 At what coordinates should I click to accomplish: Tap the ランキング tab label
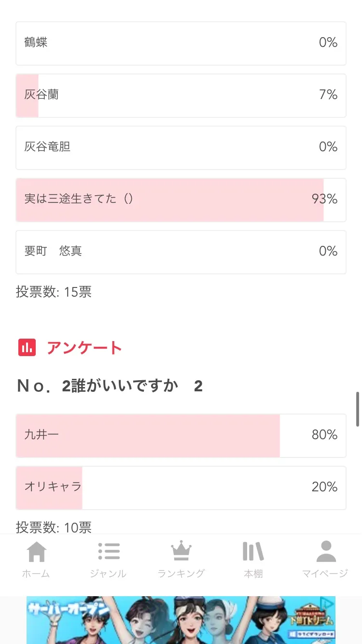(x=181, y=573)
